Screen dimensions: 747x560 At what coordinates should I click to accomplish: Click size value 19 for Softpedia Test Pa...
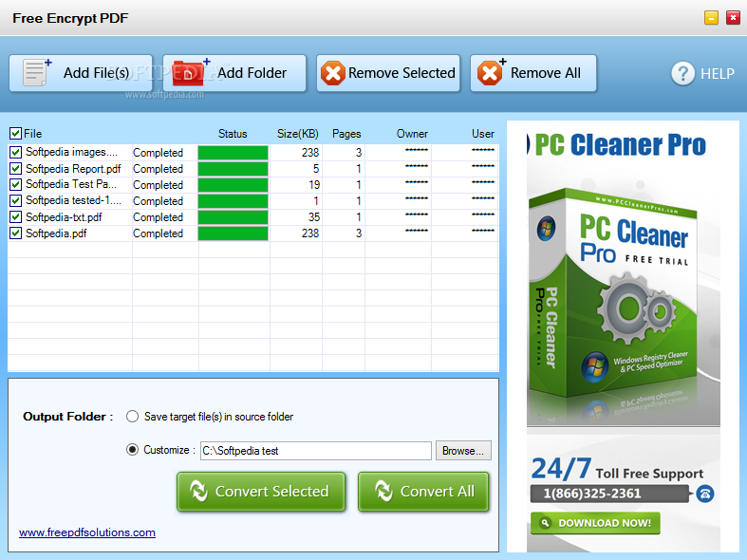click(x=314, y=185)
